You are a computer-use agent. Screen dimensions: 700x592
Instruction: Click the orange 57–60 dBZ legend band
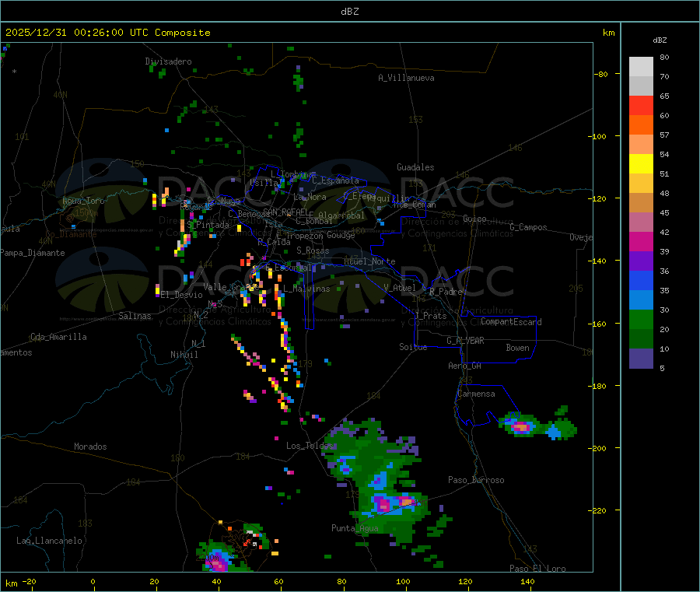[641, 125]
